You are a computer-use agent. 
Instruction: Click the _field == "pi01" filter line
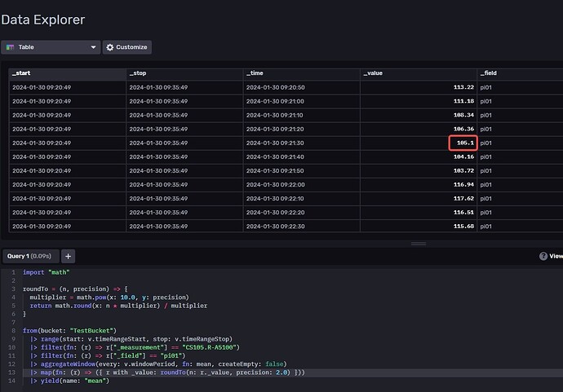point(108,355)
